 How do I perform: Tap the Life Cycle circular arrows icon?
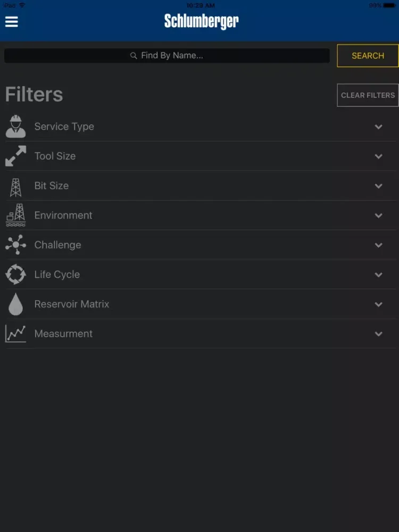pyautogui.click(x=15, y=275)
